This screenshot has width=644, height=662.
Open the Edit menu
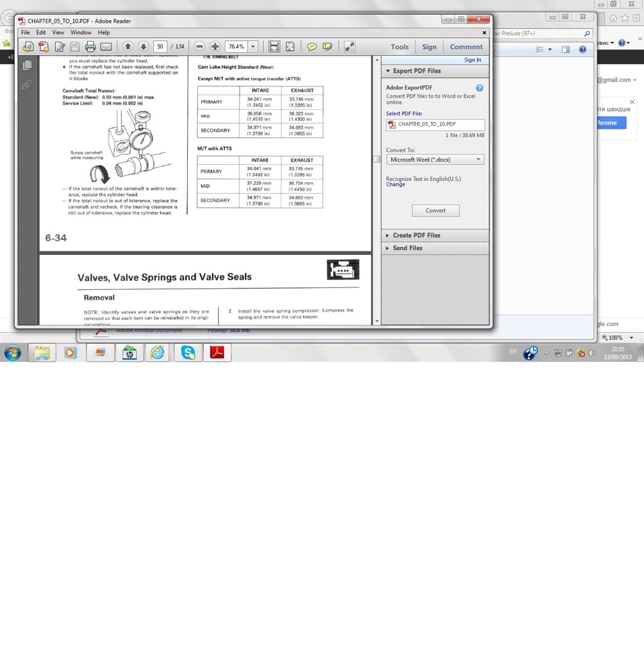41,32
